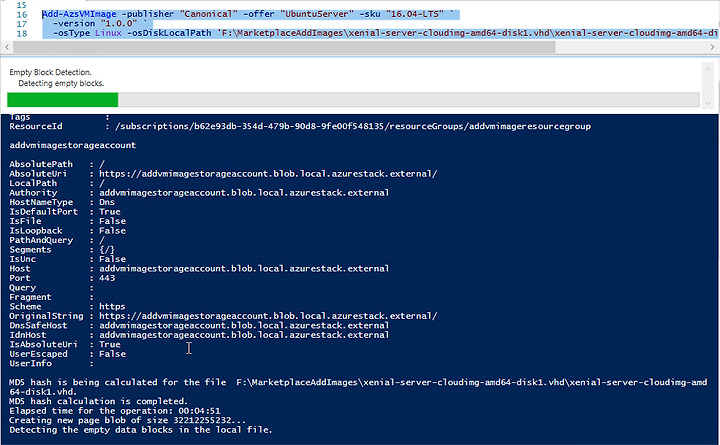Image resolution: width=720 pixels, height=445 pixels.
Task: Click the Segments '{/}' value
Action: (x=107, y=250)
